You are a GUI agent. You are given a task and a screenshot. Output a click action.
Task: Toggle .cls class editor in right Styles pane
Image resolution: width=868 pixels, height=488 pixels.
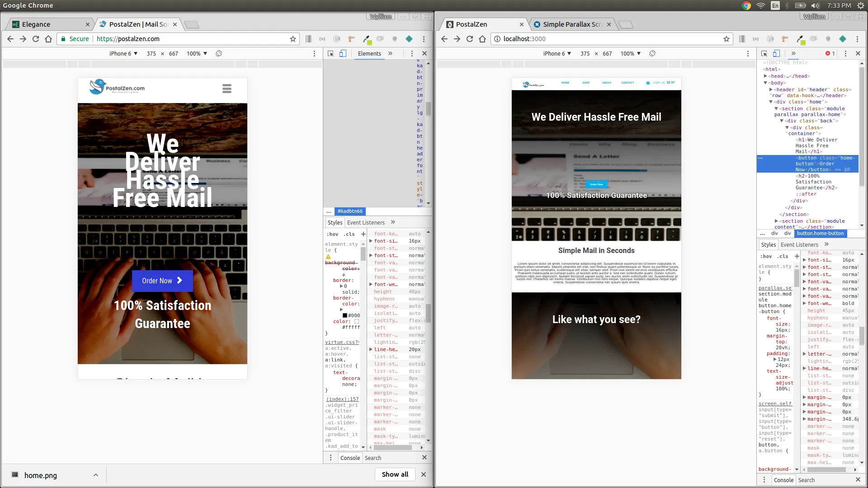click(783, 256)
